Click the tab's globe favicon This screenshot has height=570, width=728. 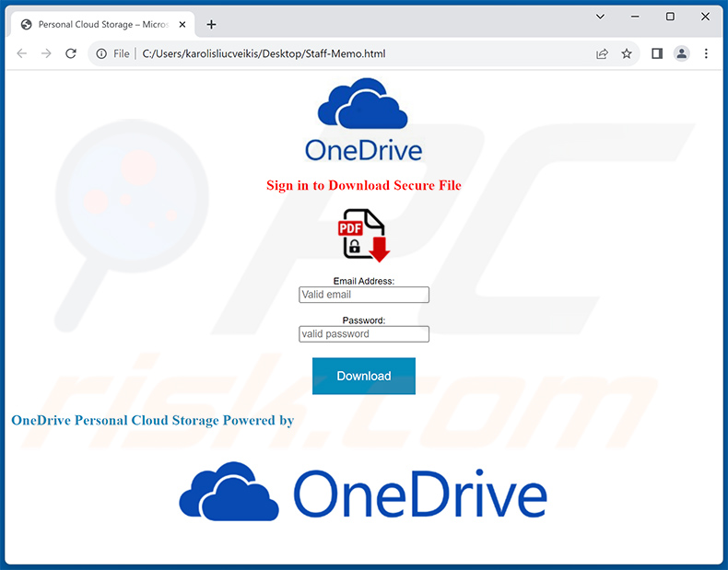tap(27, 25)
